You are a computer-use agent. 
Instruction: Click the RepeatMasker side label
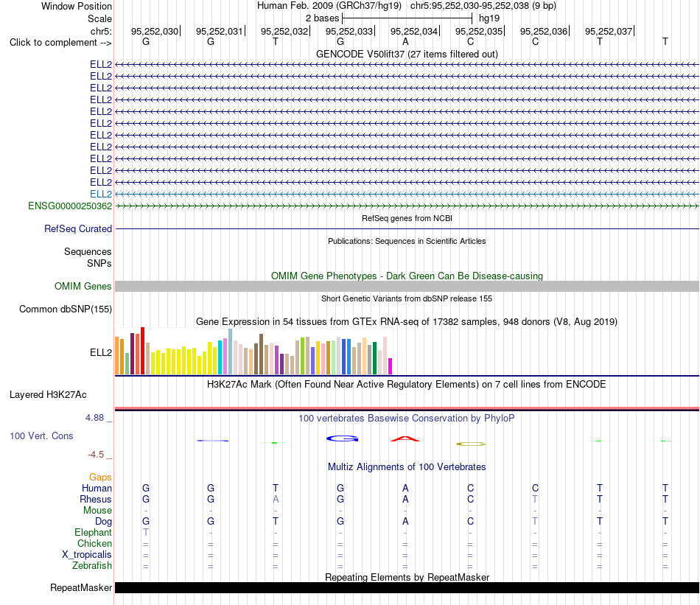pyautogui.click(x=81, y=587)
